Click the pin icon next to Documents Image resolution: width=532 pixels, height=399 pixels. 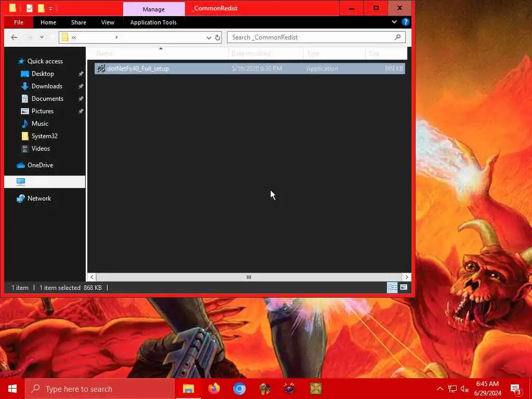tap(81, 99)
